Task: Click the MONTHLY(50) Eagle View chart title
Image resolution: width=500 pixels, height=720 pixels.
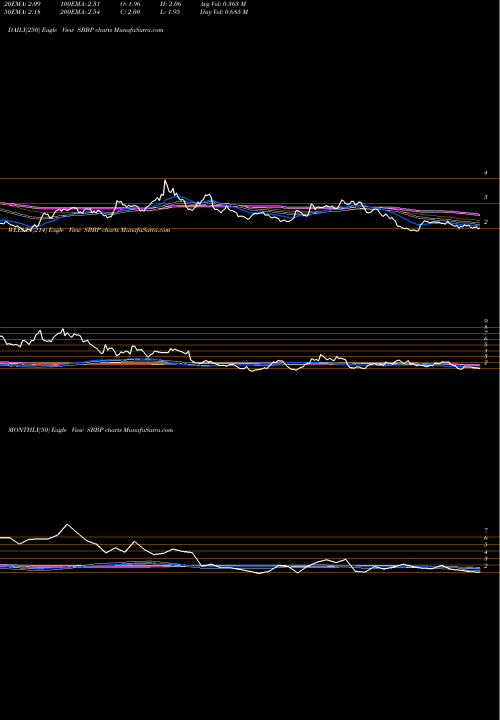Action: coord(90,430)
